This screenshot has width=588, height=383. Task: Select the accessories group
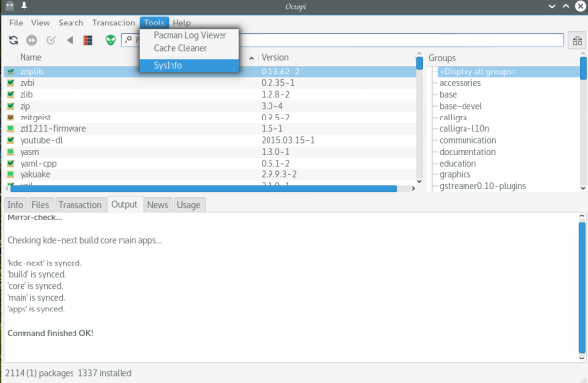coord(461,83)
